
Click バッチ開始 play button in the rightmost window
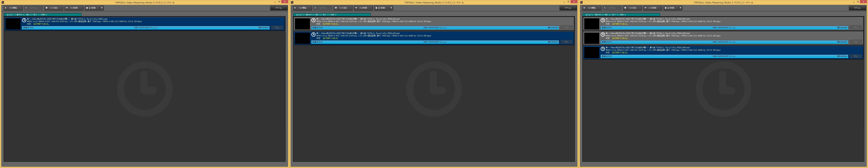[x=592, y=8]
